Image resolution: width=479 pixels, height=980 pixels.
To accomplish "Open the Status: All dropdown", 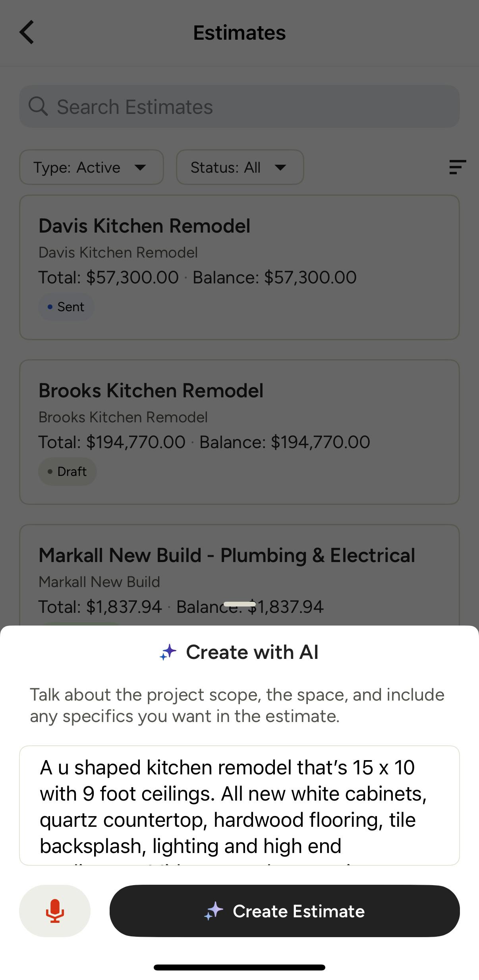I will click(x=240, y=167).
